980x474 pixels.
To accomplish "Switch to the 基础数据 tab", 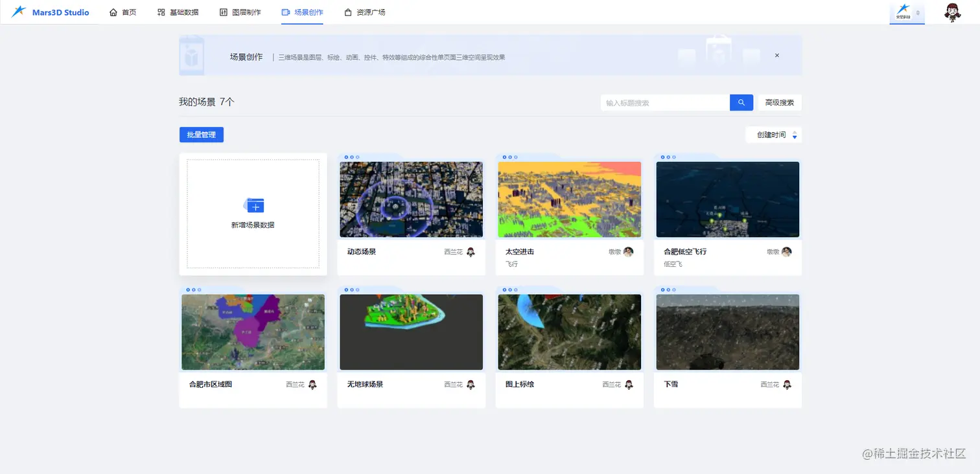I will 178,12.
